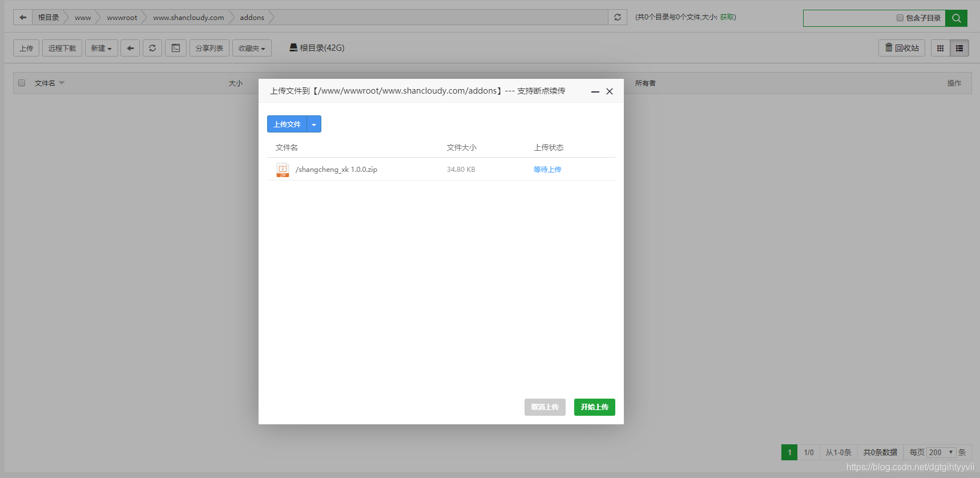Click the 文件大小 column header in the dialog
This screenshot has height=478, width=980.
(x=461, y=147)
